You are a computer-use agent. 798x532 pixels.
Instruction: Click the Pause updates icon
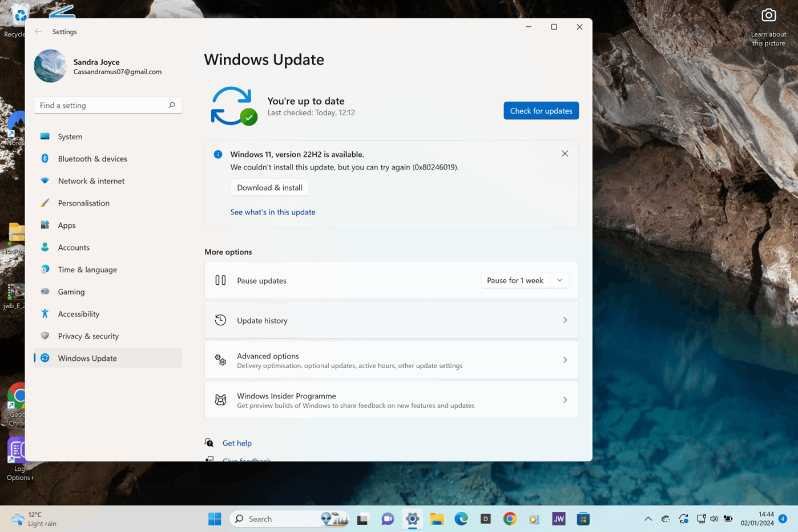(220, 280)
